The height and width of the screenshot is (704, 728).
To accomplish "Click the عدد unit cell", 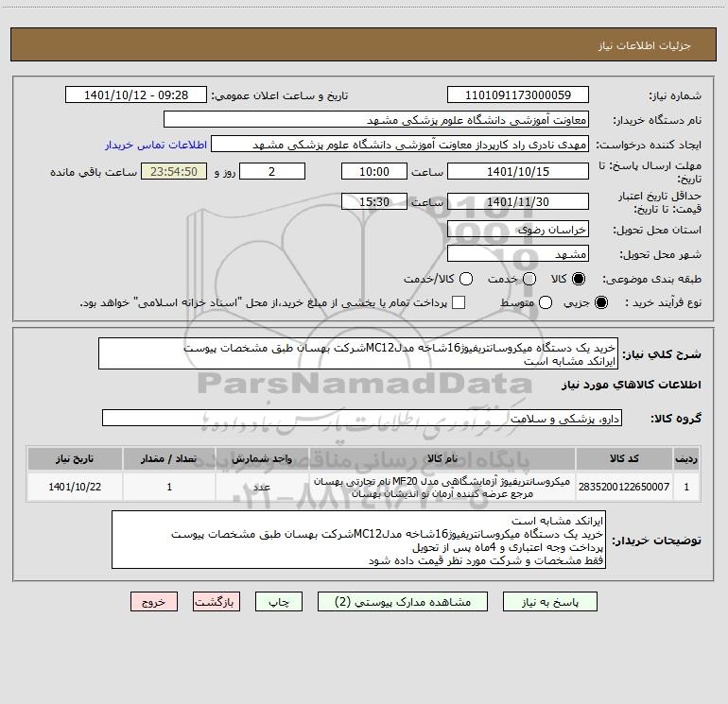I will [262, 487].
